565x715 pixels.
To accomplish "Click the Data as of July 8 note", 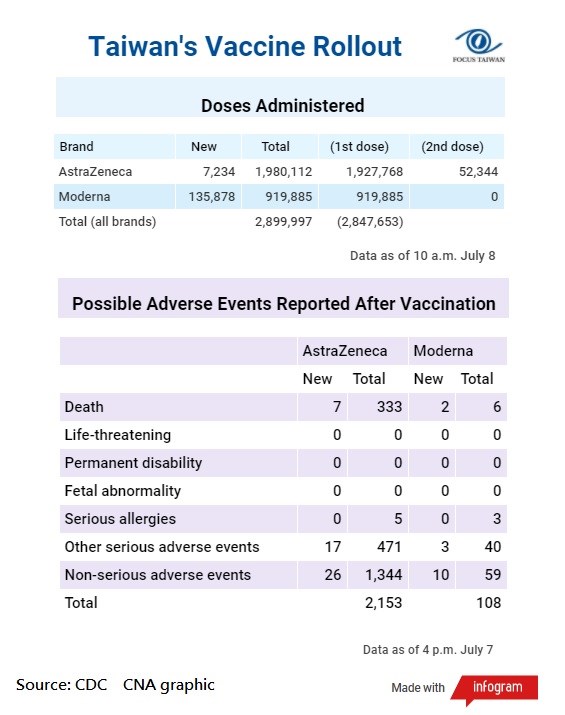I will 422,255.
